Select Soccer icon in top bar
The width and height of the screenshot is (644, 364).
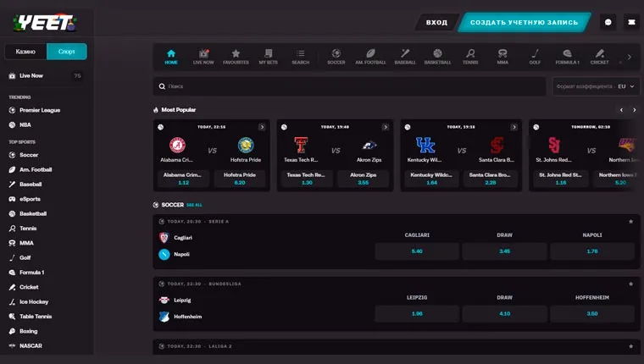pyautogui.click(x=336, y=57)
